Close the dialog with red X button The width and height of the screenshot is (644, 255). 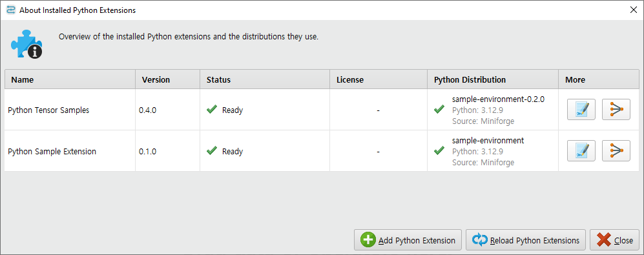tap(614, 240)
